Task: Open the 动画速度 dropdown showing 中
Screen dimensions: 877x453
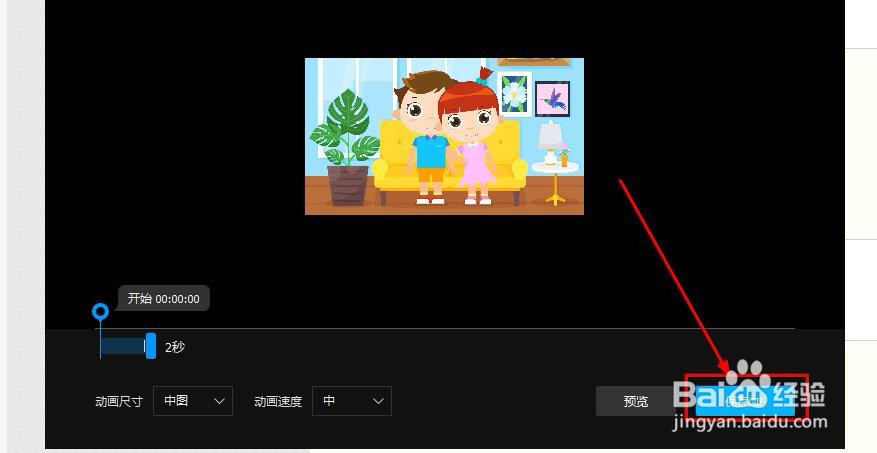Action: (352, 401)
